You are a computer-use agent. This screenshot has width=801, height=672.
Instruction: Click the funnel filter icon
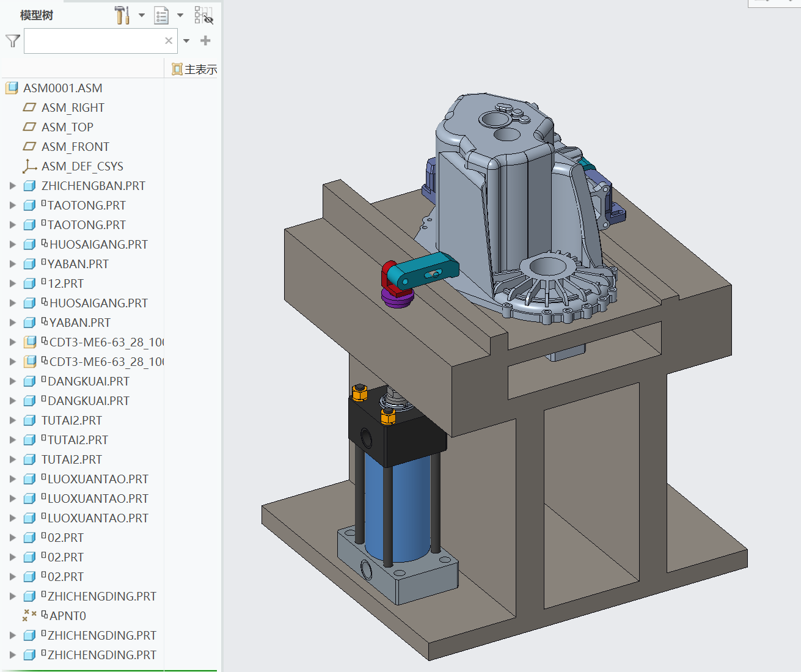click(13, 41)
